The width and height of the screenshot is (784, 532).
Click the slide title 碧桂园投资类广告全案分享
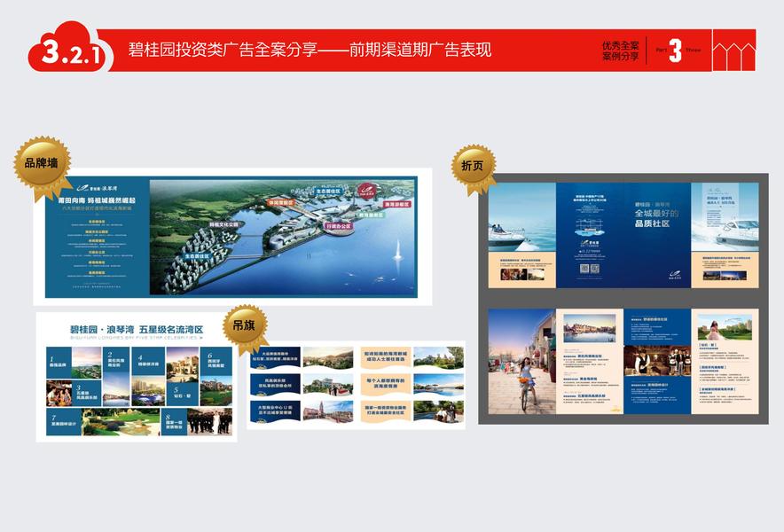tap(223, 50)
